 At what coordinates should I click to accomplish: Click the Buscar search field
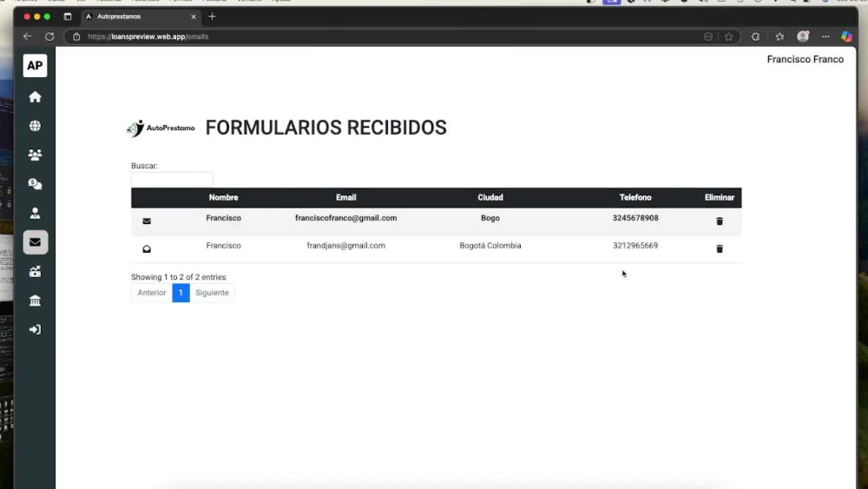pyautogui.click(x=172, y=180)
